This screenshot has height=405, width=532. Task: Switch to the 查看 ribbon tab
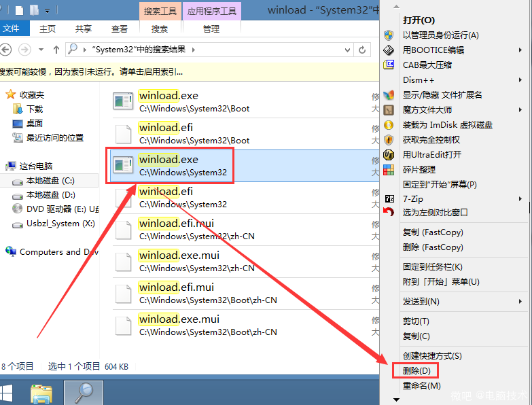[x=120, y=29]
